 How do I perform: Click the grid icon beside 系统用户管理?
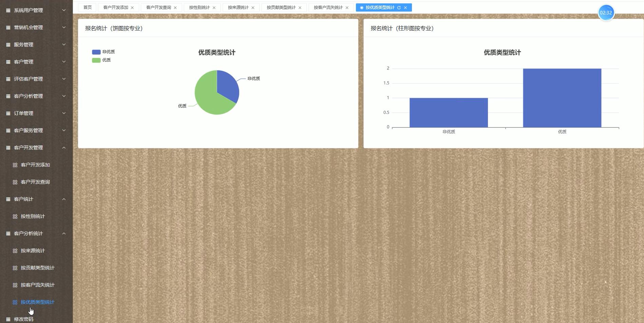8,11
